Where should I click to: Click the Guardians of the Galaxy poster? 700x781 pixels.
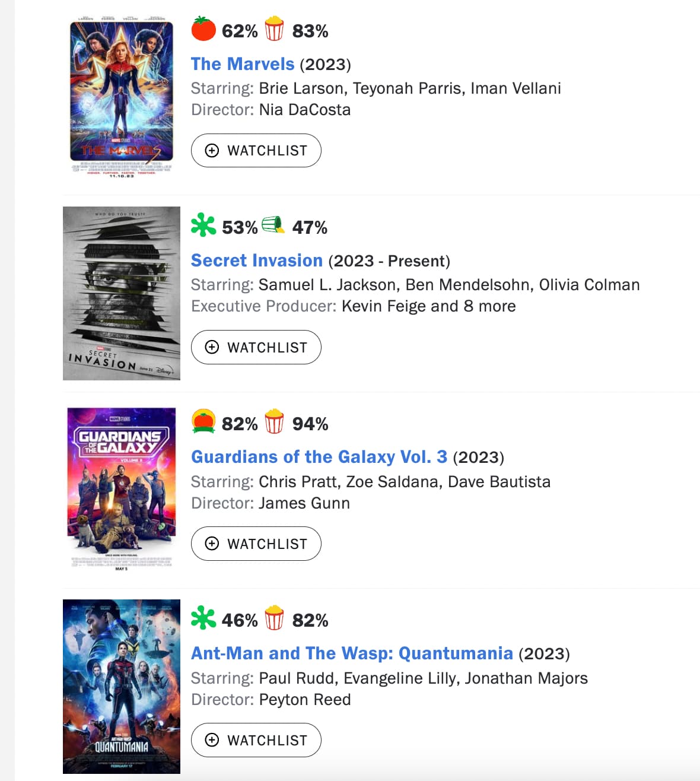point(122,490)
